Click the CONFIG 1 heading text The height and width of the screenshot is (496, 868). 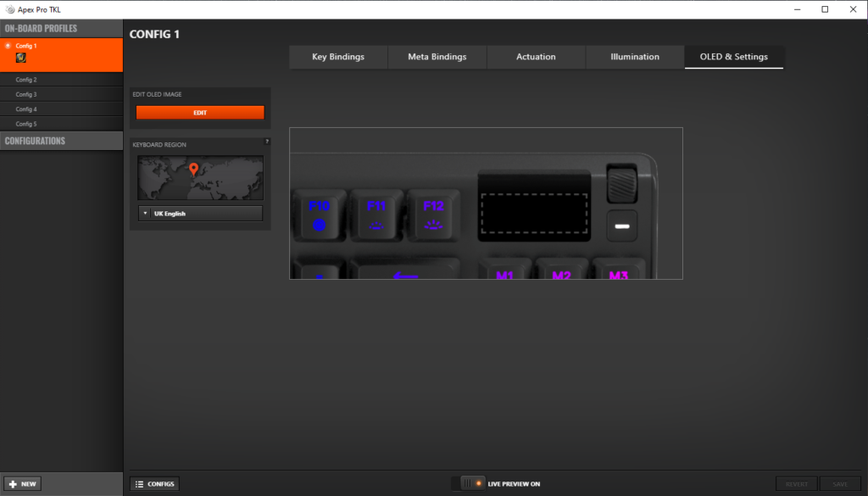pyautogui.click(x=154, y=34)
